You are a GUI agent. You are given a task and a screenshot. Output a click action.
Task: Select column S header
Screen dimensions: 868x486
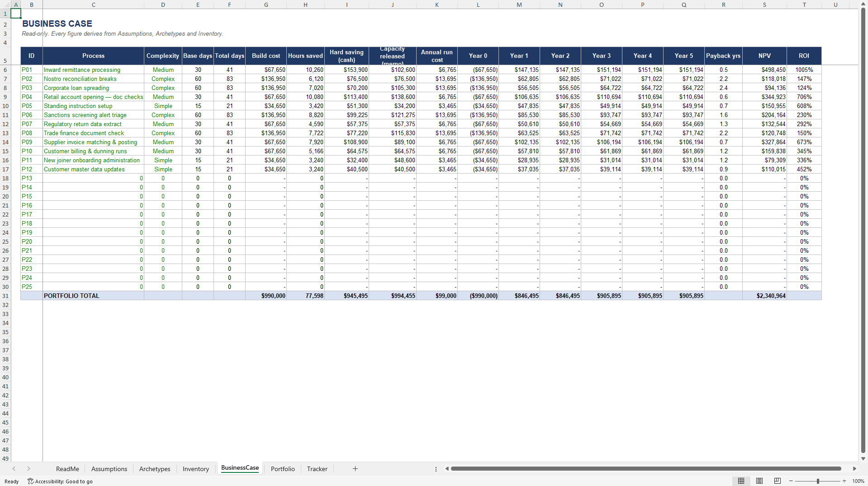point(764,5)
